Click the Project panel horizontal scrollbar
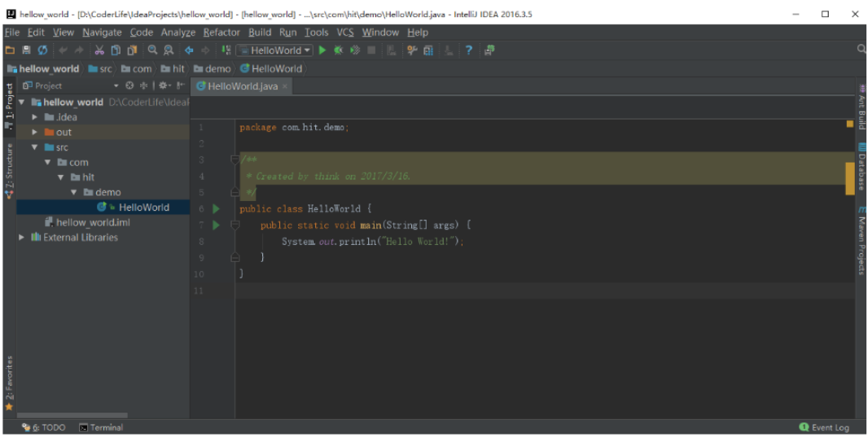The height and width of the screenshot is (437, 868). pos(72,415)
